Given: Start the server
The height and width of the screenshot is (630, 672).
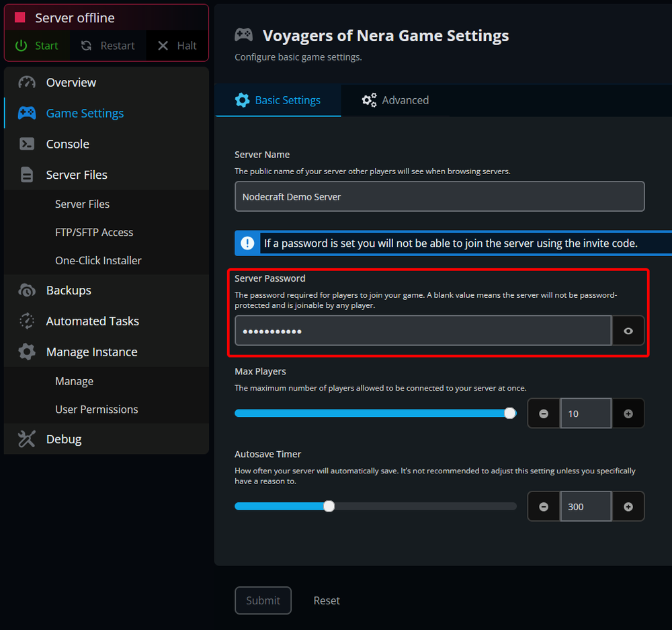Looking at the screenshot, I should pyautogui.click(x=37, y=46).
